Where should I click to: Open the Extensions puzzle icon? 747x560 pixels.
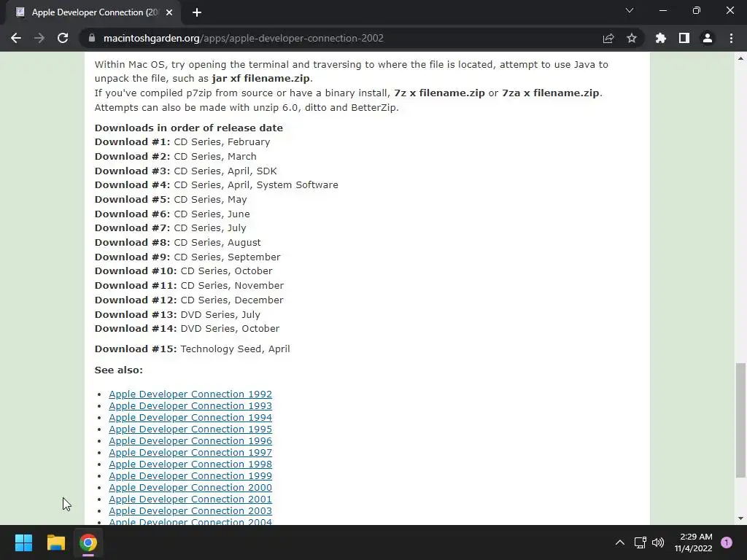point(661,38)
